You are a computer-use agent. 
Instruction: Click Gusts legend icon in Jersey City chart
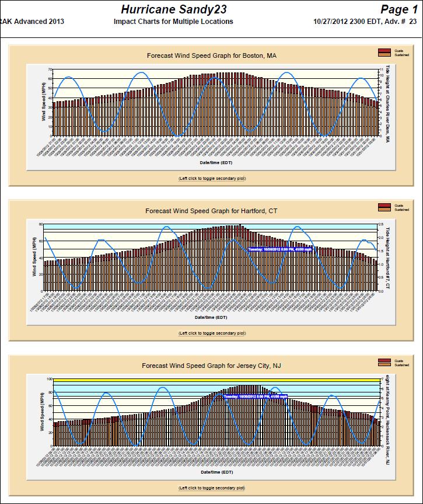click(x=384, y=361)
